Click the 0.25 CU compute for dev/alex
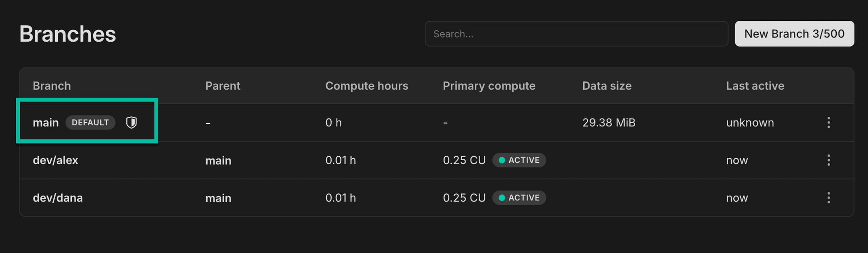The height and width of the screenshot is (253, 868). [464, 160]
